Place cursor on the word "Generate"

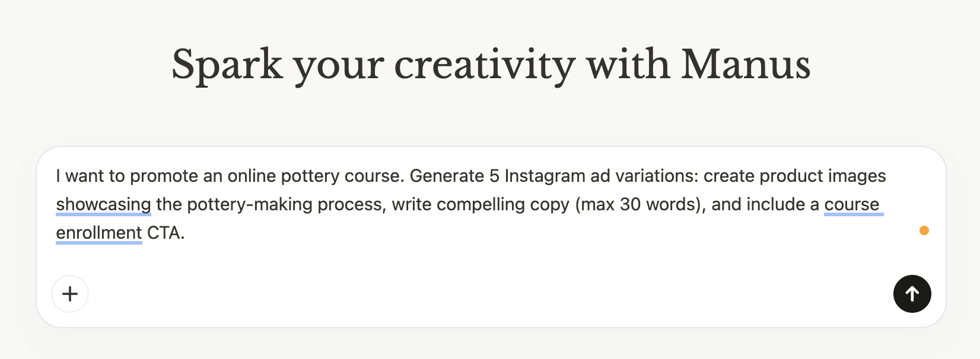click(447, 176)
